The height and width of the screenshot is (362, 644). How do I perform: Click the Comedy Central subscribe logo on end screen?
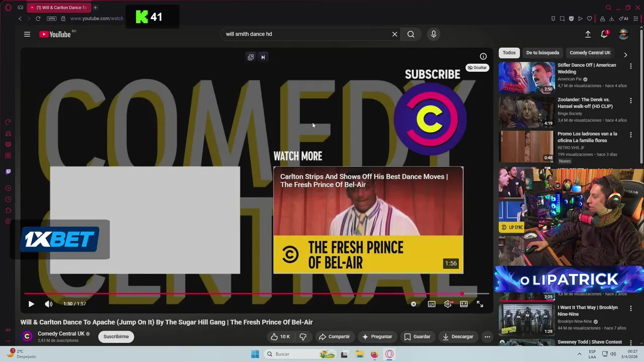[430, 119]
